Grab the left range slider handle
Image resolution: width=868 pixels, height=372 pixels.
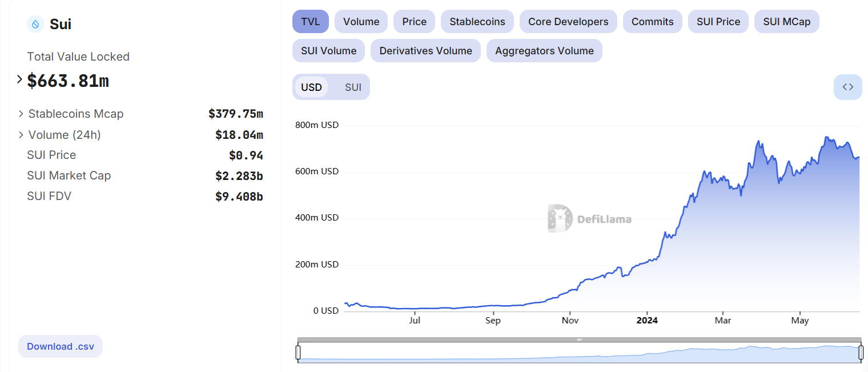point(298,353)
